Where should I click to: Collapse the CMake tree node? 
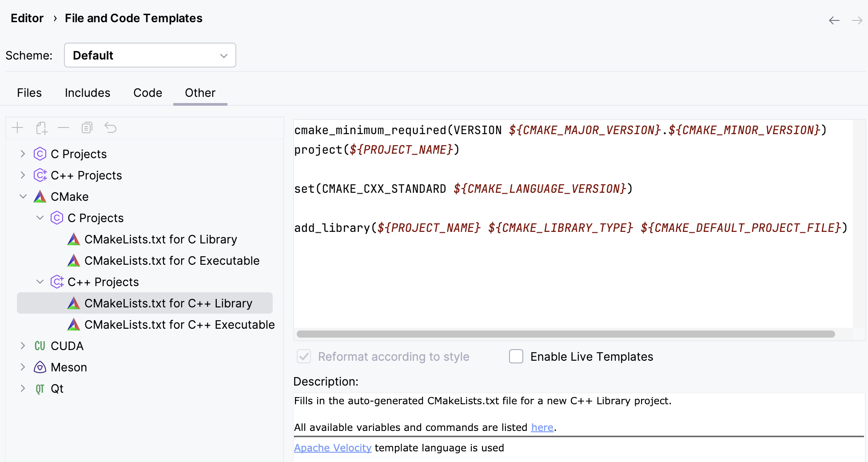(x=23, y=196)
